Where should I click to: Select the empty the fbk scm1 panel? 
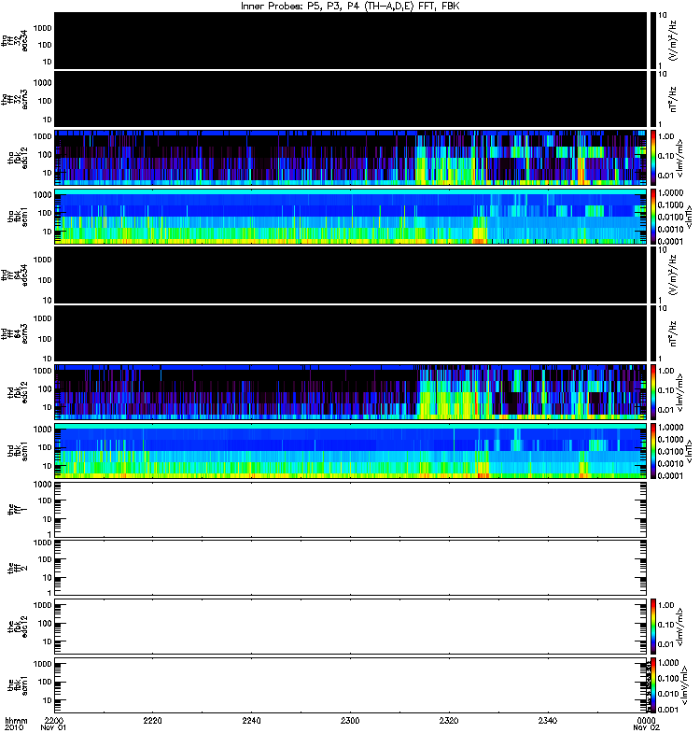[x=351, y=685]
